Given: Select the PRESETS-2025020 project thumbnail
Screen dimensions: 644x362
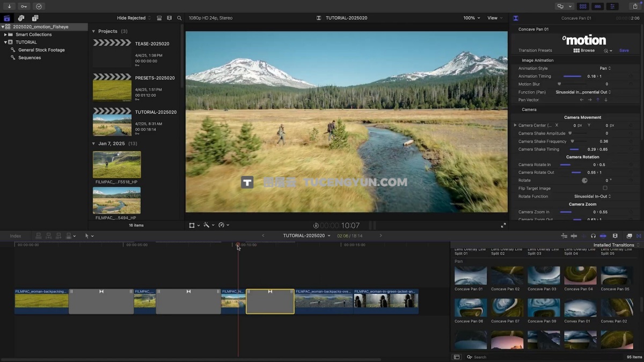Looking at the screenshot, I should tap(112, 87).
